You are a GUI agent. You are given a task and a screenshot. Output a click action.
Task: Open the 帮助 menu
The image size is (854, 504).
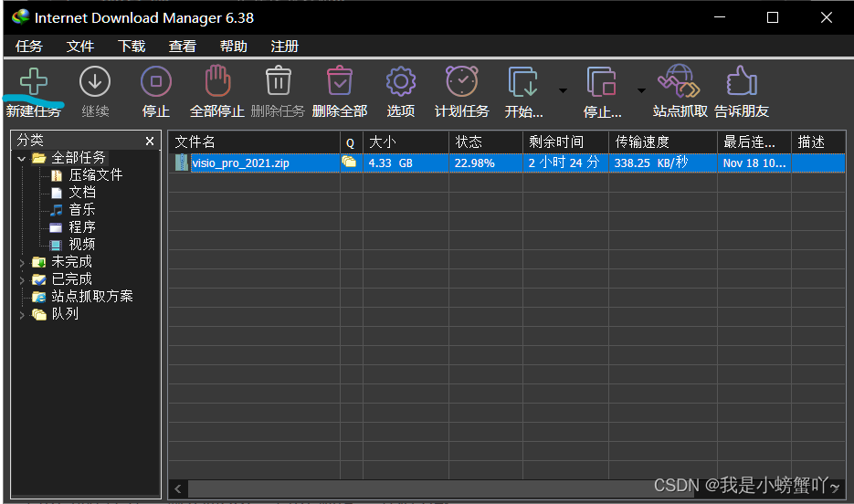click(x=234, y=47)
